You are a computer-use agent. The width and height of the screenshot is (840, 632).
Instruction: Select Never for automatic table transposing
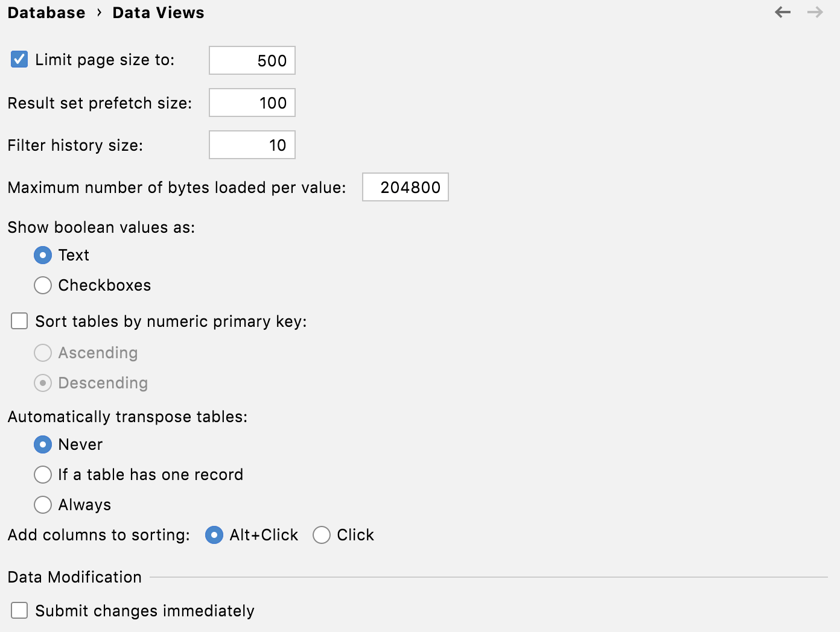click(x=42, y=444)
